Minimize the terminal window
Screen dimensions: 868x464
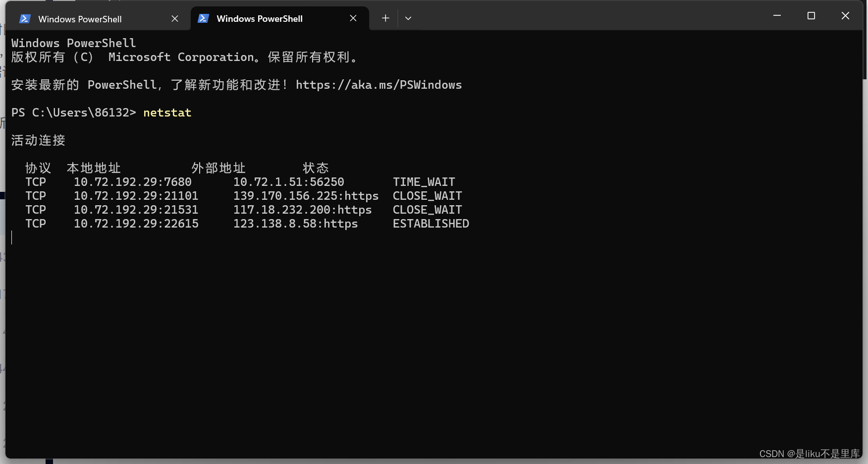pos(777,16)
